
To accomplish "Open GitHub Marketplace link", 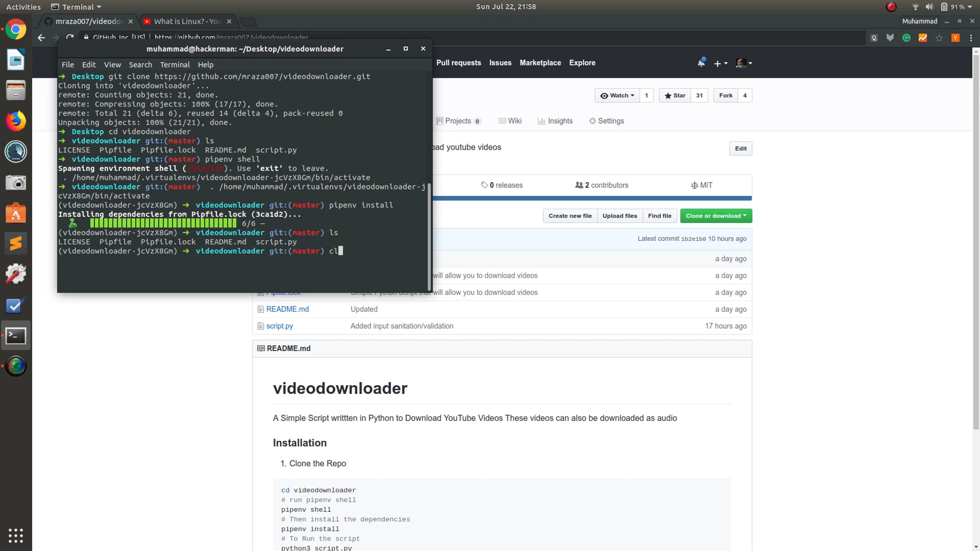I will pyautogui.click(x=540, y=63).
